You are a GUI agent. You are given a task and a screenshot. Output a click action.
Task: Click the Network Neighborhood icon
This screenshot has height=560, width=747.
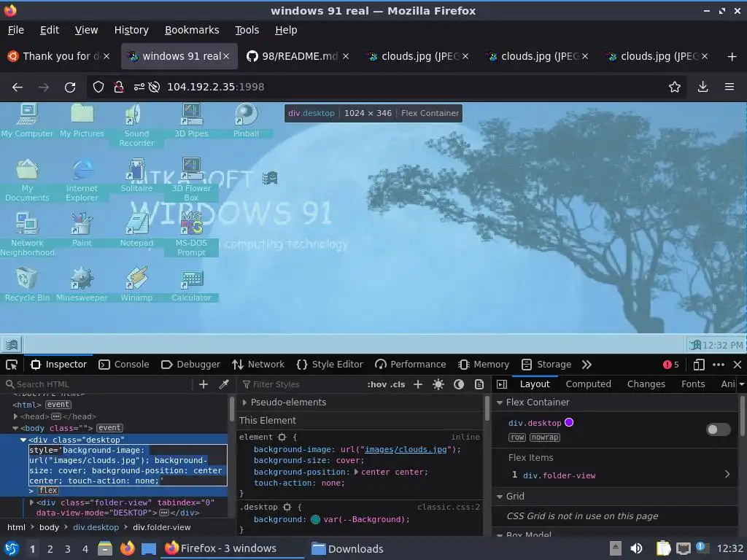27,234
